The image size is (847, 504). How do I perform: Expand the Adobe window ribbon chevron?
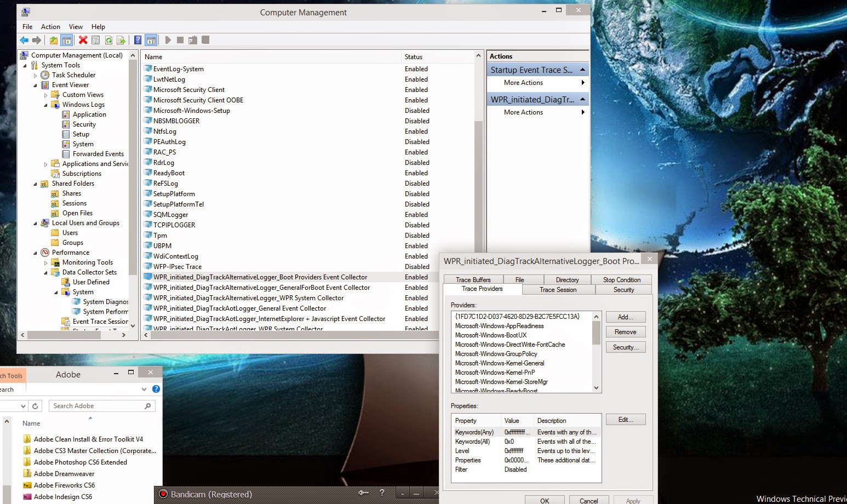point(144,389)
